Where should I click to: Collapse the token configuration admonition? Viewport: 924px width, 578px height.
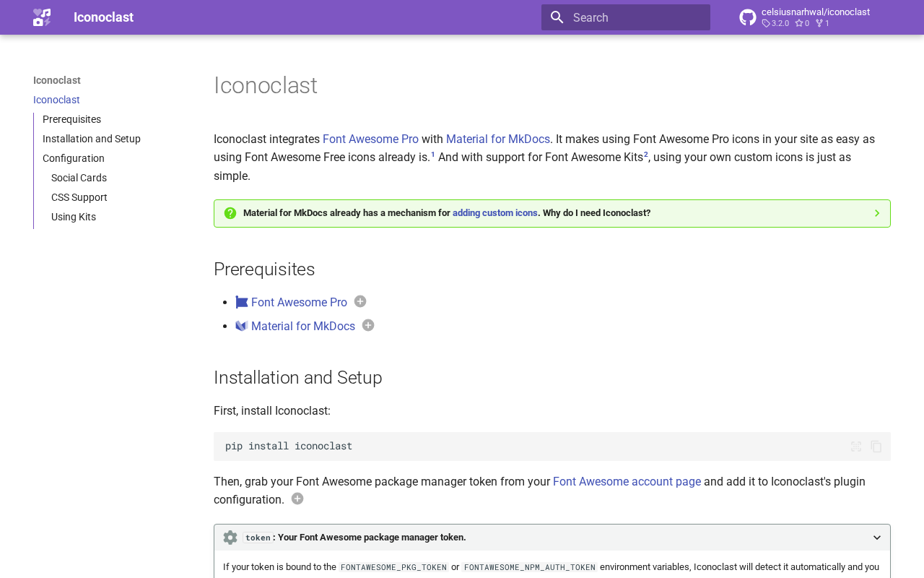877,538
